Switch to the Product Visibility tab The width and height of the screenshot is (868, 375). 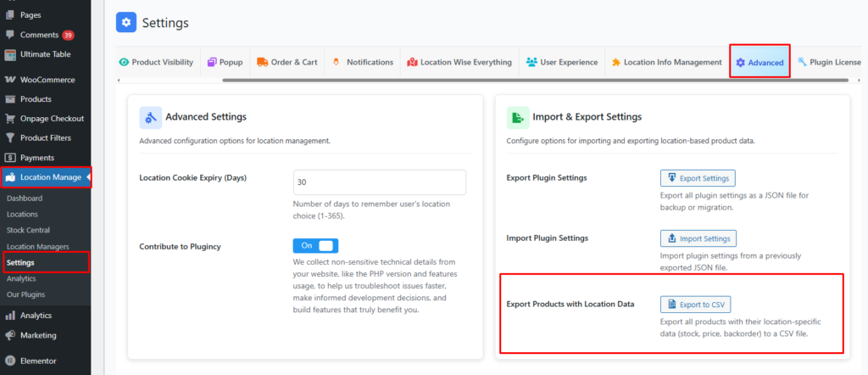pos(157,62)
